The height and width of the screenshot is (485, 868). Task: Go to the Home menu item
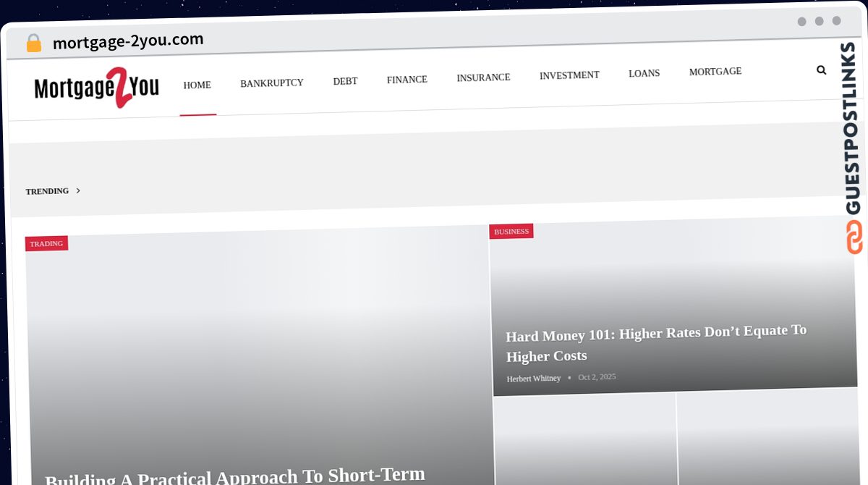tap(197, 85)
